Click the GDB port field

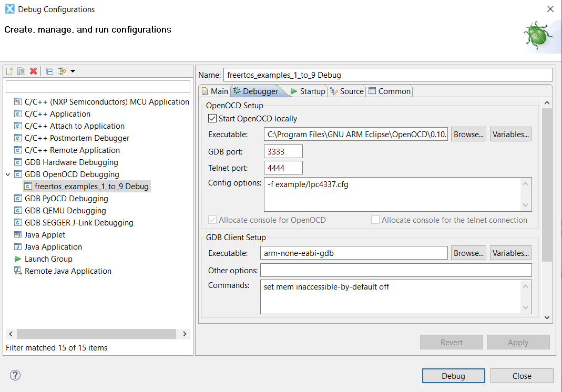coord(283,151)
